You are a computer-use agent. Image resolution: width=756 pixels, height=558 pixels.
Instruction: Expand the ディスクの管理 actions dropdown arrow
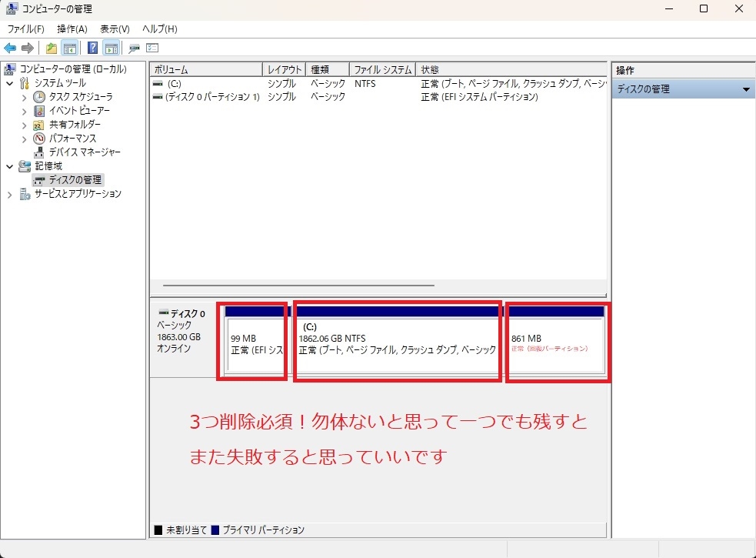coord(746,89)
